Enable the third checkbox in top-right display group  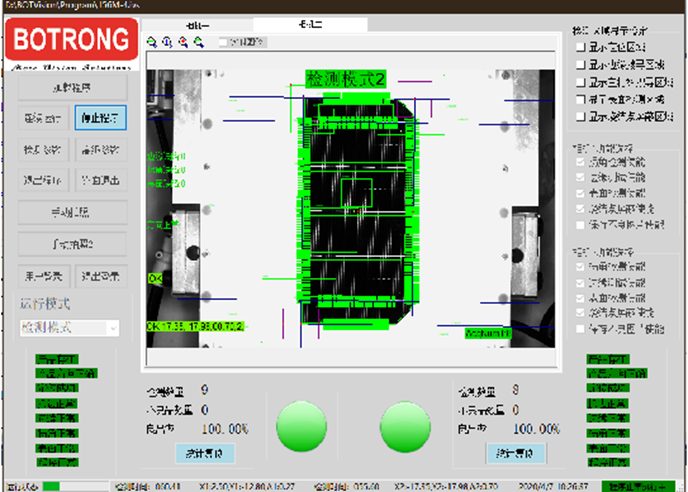pos(580,82)
